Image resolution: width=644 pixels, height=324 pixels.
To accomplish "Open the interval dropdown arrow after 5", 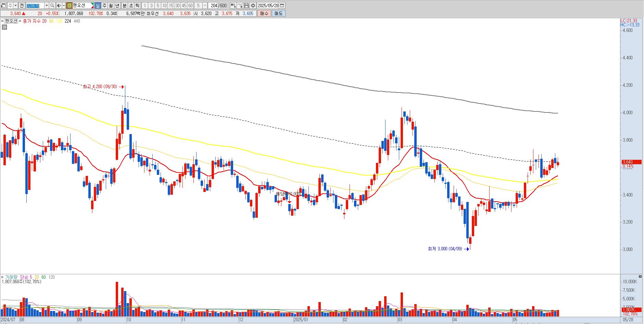I will click(205, 5).
